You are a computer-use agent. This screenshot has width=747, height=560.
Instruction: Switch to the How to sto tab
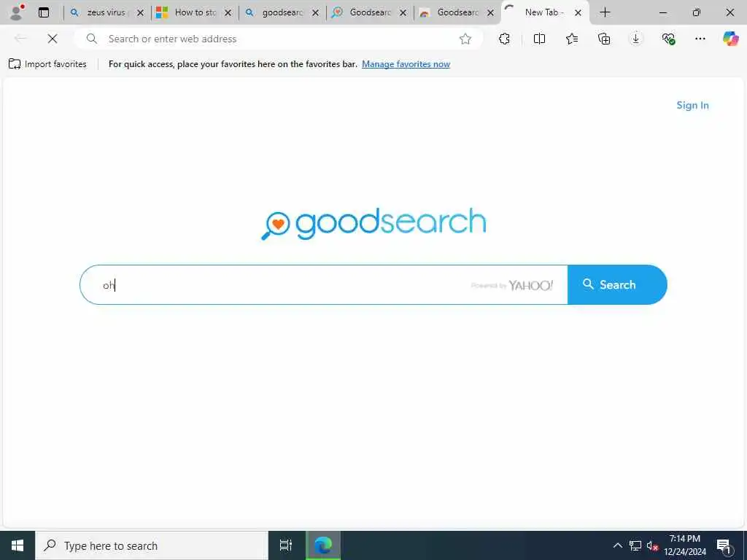coord(195,12)
